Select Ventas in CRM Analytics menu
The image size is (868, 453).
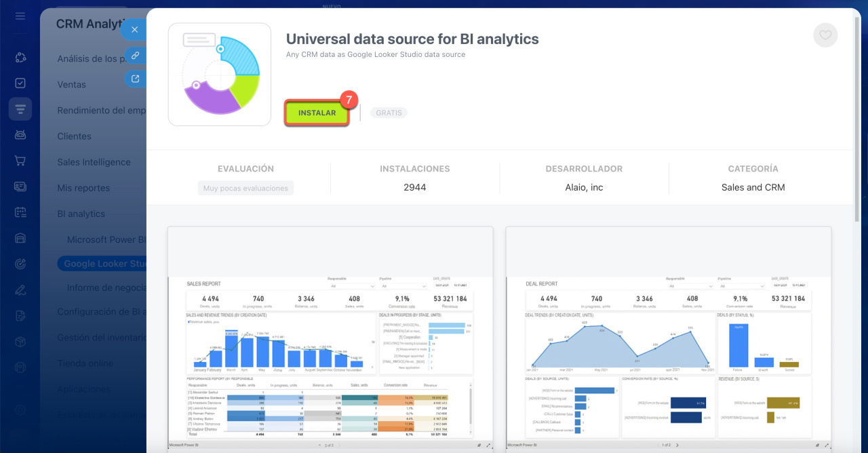tap(72, 85)
